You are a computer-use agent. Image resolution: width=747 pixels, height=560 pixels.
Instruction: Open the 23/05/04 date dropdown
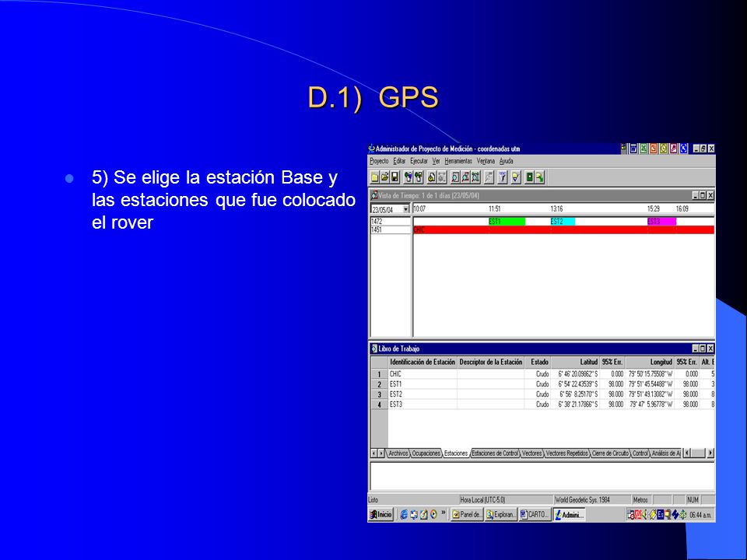coord(406,209)
